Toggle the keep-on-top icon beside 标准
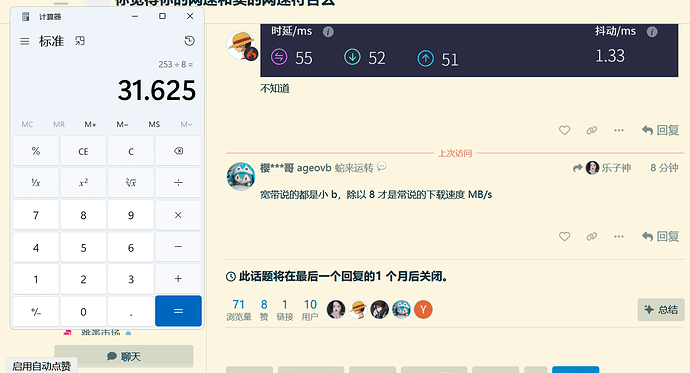The width and height of the screenshot is (690, 373). (80, 41)
